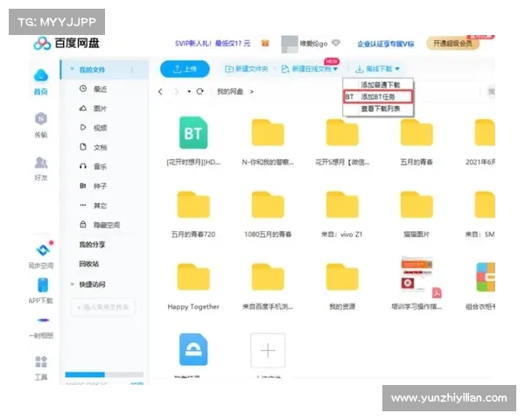Screen dimensions: 525x420
Task: Click the storage usage progress bar
Action: pyautogui.click(x=104, y=374)
